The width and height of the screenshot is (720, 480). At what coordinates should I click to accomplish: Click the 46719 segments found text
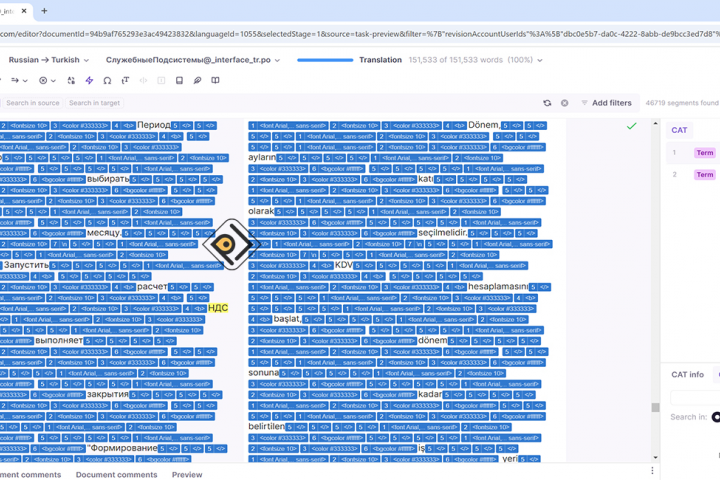682,103
